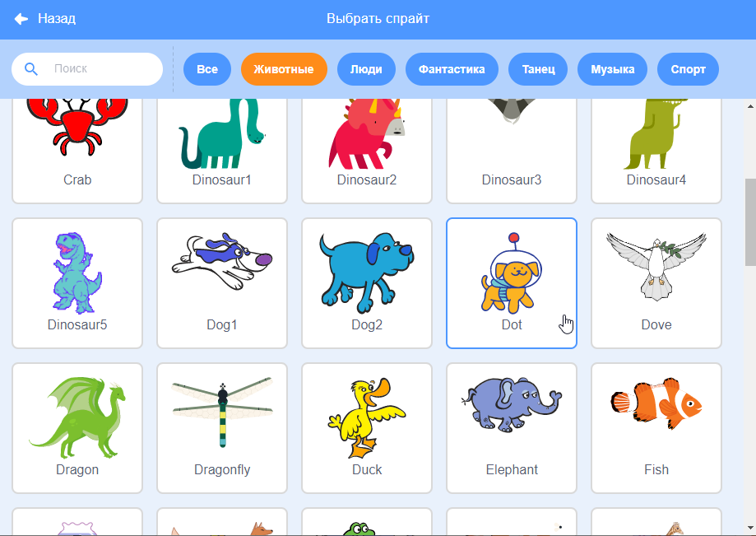Show the Танец category sprites
Viewport: 756px width, 536px height.
[538, 69]
